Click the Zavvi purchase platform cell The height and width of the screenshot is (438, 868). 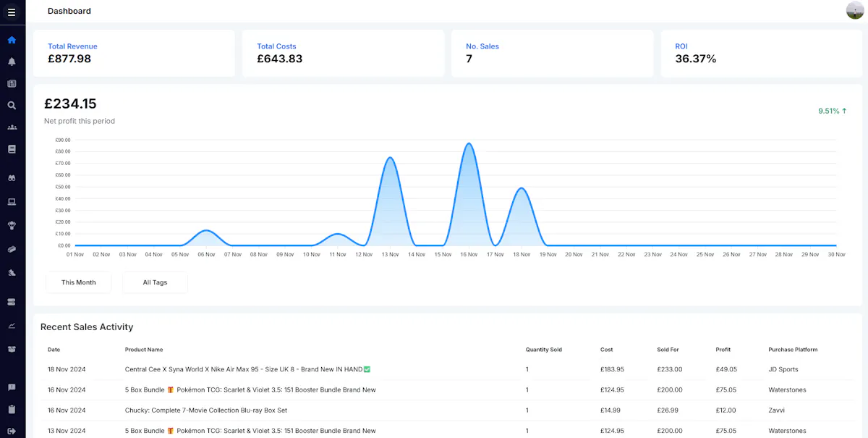coord(777,410)
